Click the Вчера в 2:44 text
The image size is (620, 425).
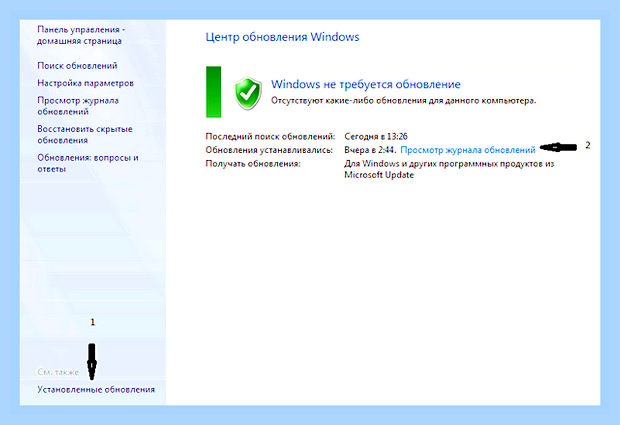point(370,150)
